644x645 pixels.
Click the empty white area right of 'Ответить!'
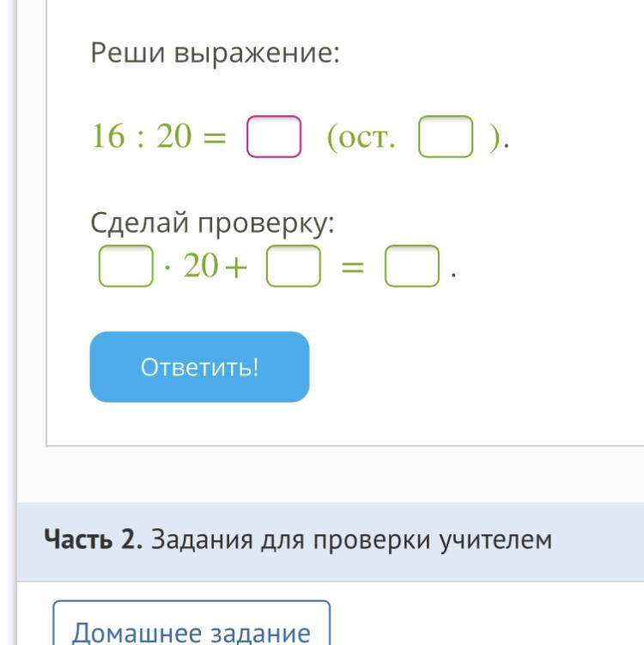point(473,367)
